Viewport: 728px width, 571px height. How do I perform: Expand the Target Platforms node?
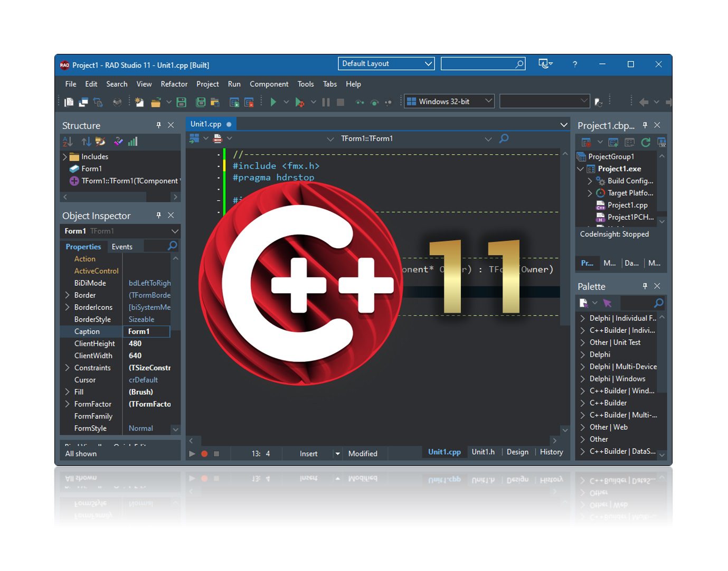coord(590,193)
